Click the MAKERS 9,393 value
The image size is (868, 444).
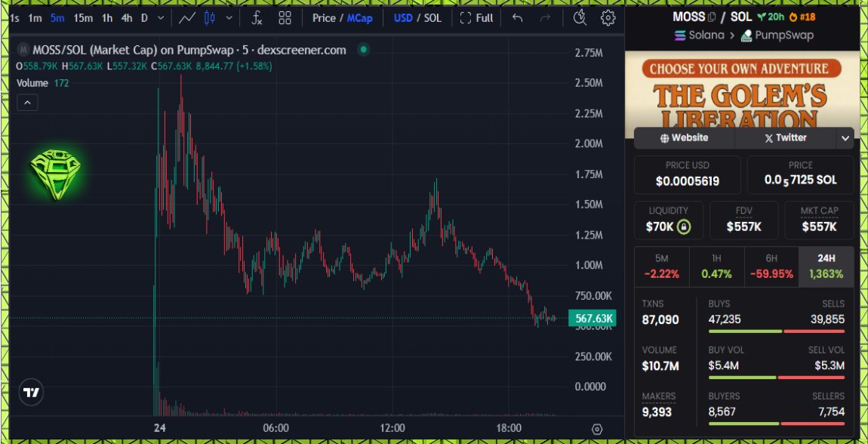click(x=657, y=412)
